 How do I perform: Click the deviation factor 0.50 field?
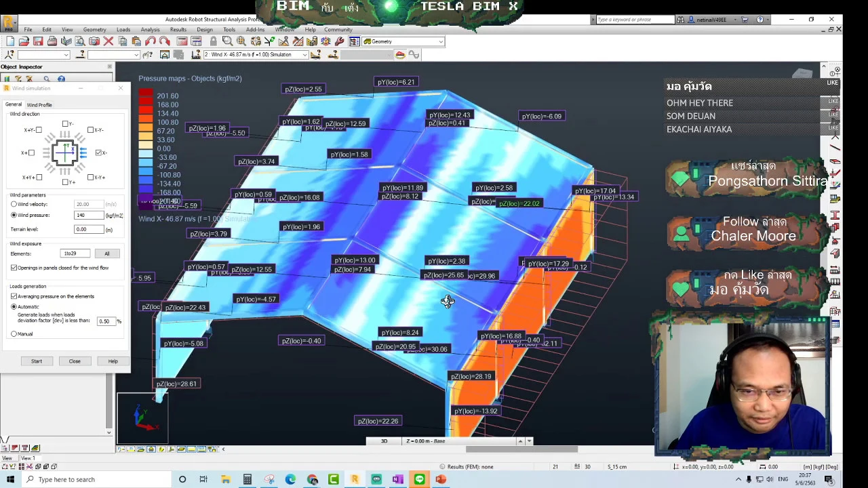[x=105, y=321]
